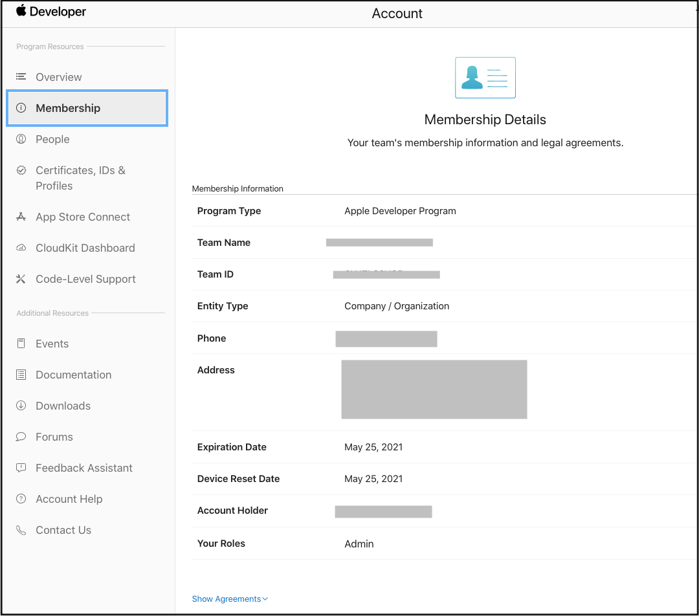The image size is (699, 616).
Task: Click the Certificates checkmark badge icon
Action: (x=21, y=170)
